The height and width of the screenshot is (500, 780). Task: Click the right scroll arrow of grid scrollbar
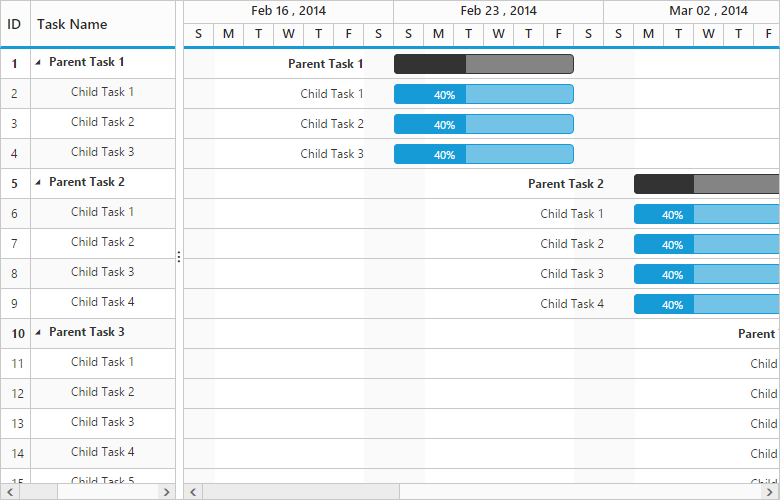click(166, 492)
